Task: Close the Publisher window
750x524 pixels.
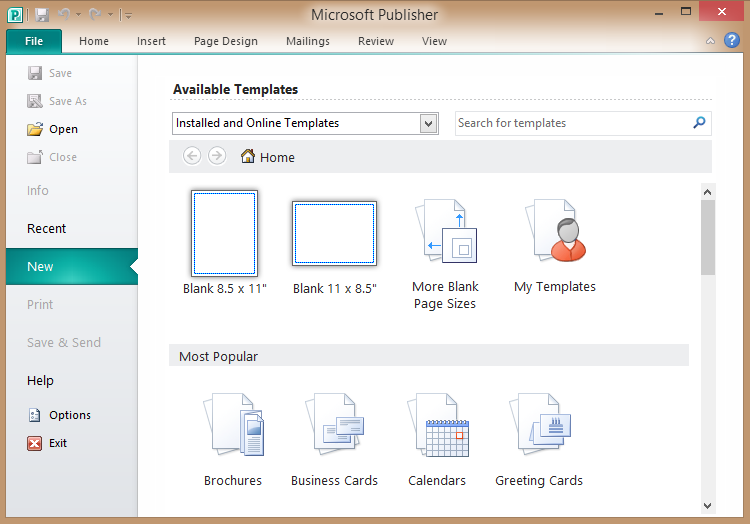Action: point(721,11)
